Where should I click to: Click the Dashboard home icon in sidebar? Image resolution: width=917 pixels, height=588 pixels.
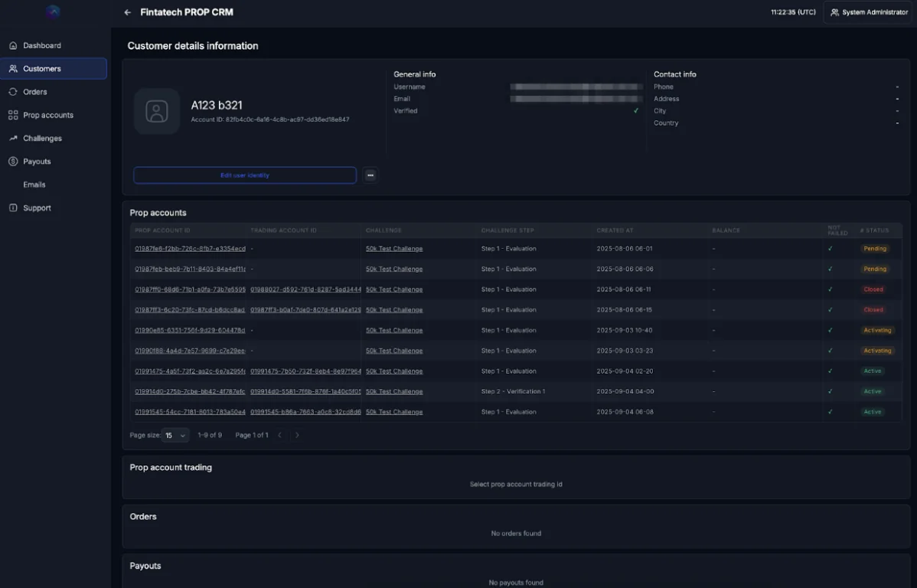(13, 46)
